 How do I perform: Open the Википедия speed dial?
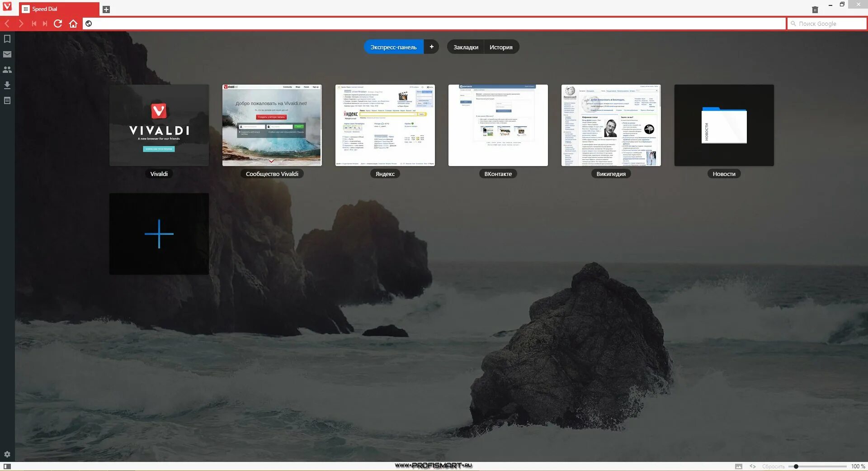611,125
